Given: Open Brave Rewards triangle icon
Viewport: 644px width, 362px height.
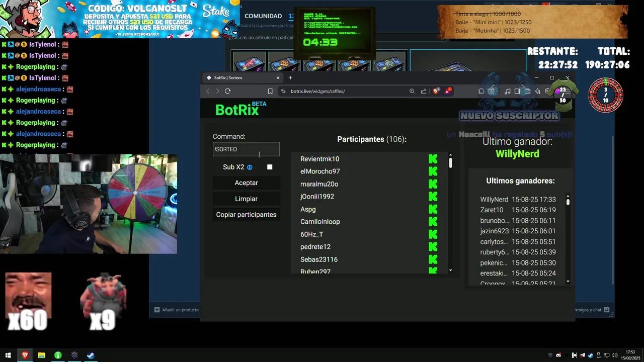Looking at the screenshot, I should click(x=448, y=91).
